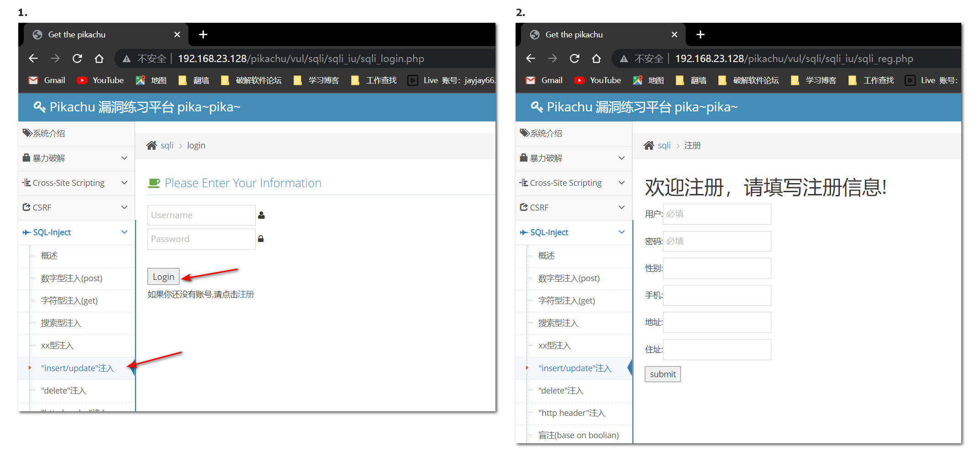The height and width of the screenshot is (462, 980).
Task: Click browser home icon on the sqli_reg.php window
Action: coord(596,58)
